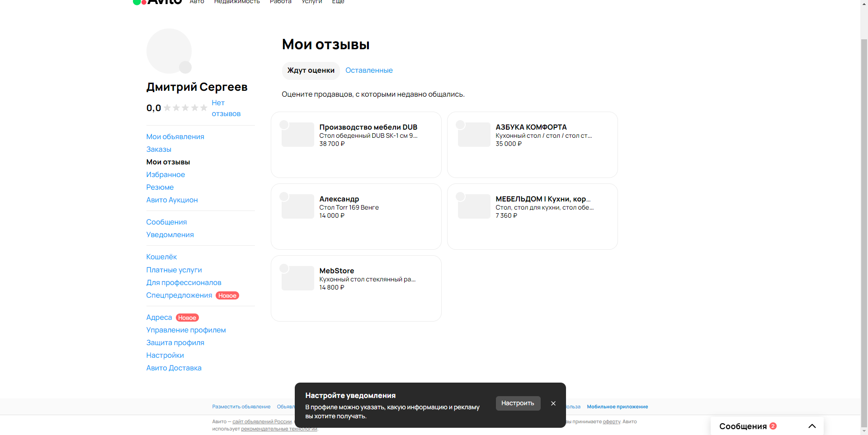Click the 14 800 ₽ price
Viewport: 868px width, 435px height.
[x=332, y=287]
